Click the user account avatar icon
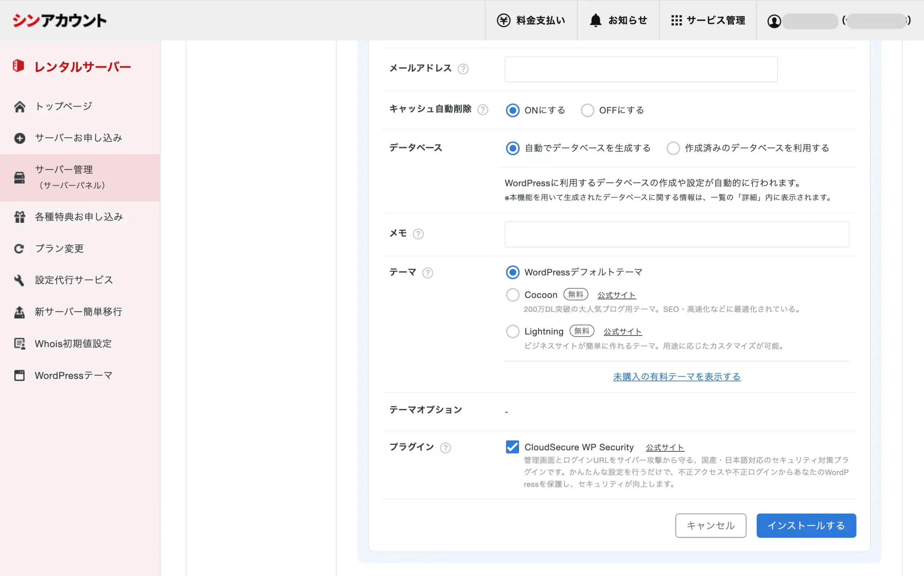 [773, 21]
